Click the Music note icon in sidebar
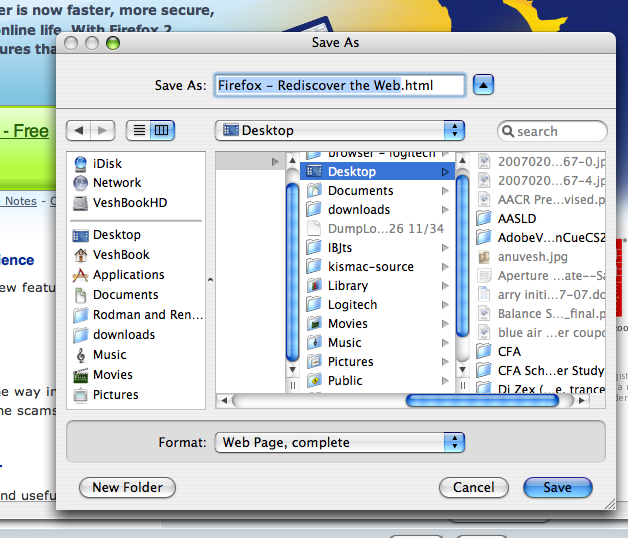This screenshot has height=538, width=628. pos(81,355)
